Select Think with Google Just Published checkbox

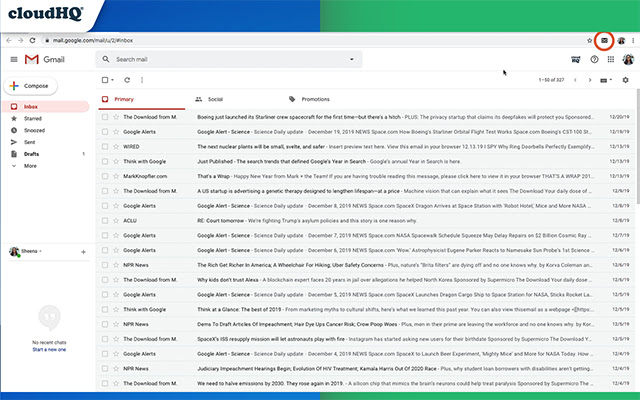(x=105, y=162)
